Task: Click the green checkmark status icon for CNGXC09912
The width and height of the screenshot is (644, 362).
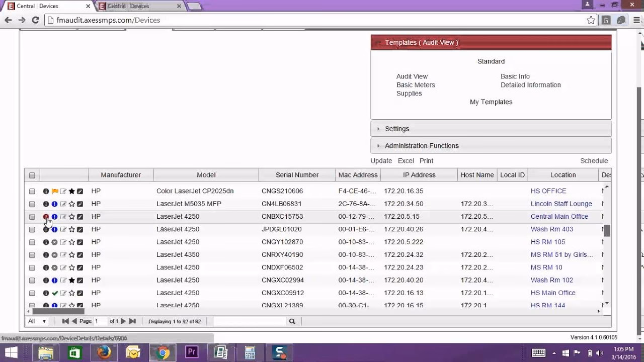Action: pyautogui.click(x=55, y=293)
